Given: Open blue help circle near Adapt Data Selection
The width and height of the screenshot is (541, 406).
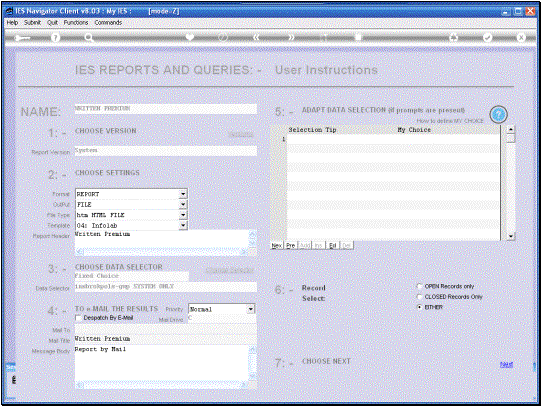Looking at the screenshot, I should 498,115.
